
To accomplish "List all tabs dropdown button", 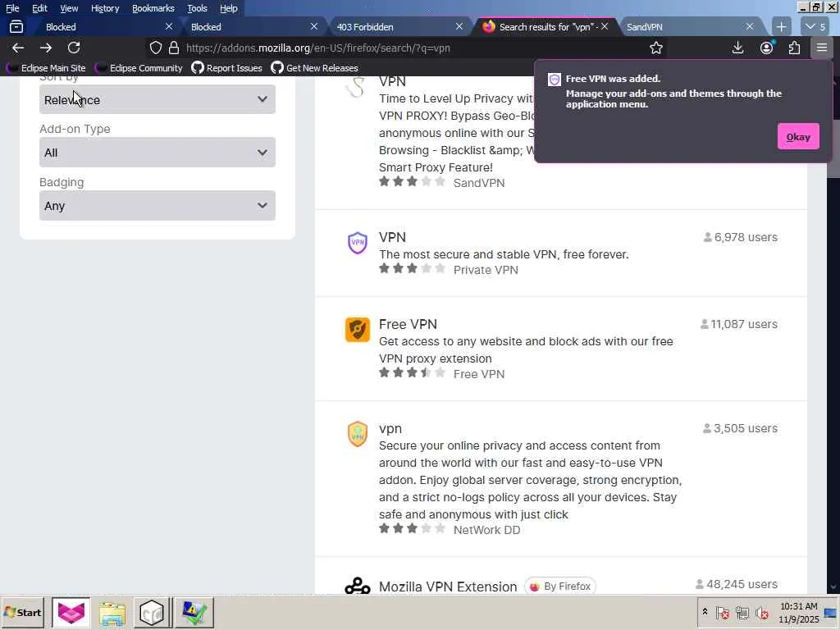I will point(815,26).
